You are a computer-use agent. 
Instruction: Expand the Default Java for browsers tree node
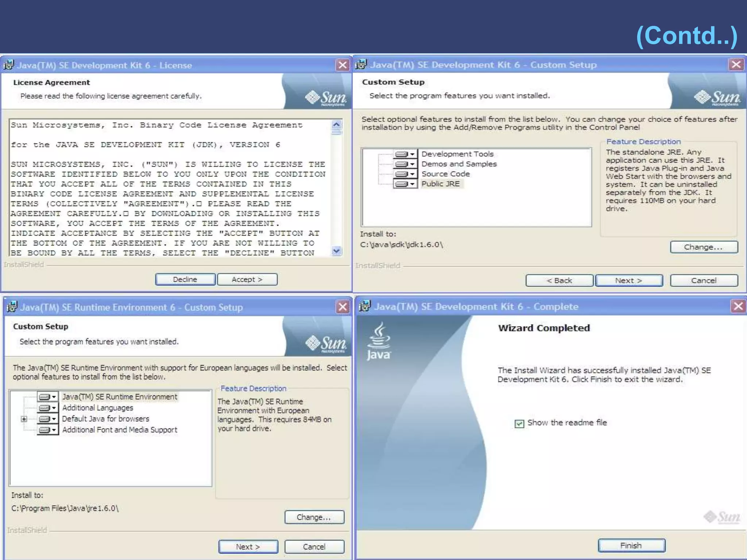coord(24,419)
